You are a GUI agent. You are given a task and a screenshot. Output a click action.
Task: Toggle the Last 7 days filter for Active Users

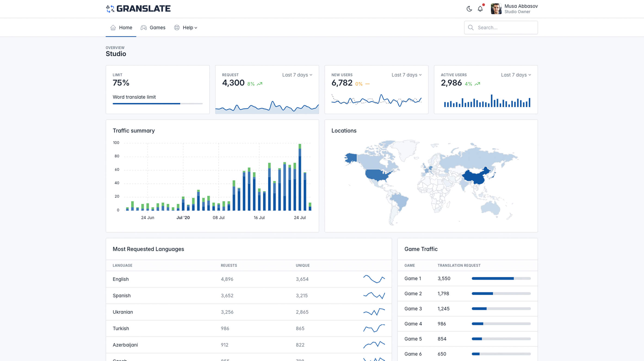point(515,75)
